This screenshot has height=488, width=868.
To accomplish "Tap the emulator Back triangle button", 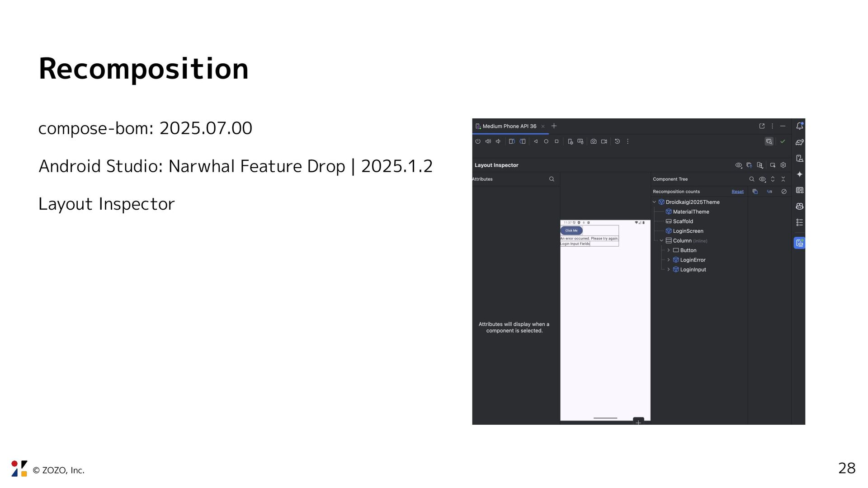I will 536,141.
